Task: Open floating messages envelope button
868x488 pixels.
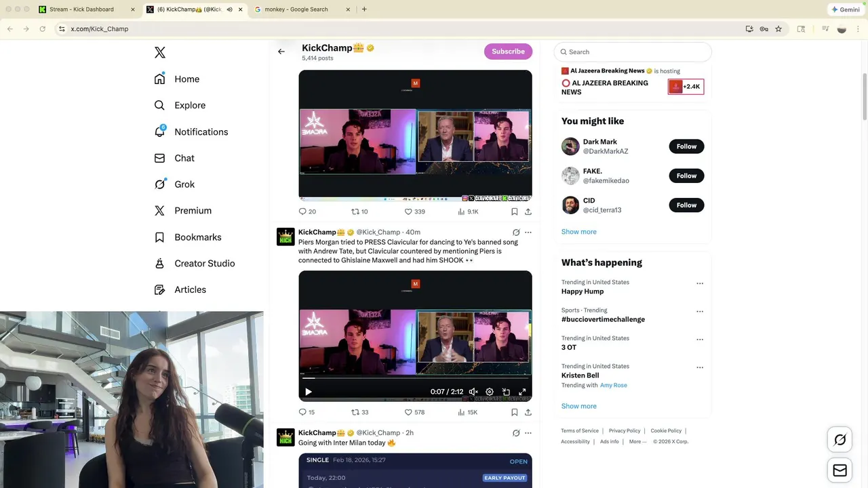Action: (840, 470)
